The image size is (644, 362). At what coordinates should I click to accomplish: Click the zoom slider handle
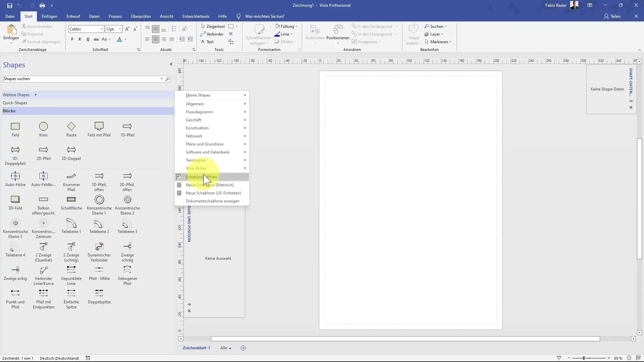point(584,358)
